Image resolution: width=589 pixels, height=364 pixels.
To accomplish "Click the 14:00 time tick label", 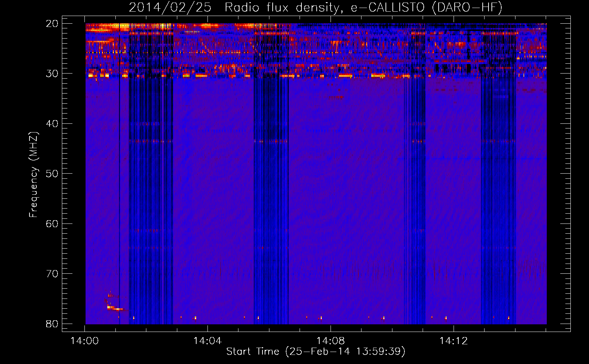I will click(84, 341).
